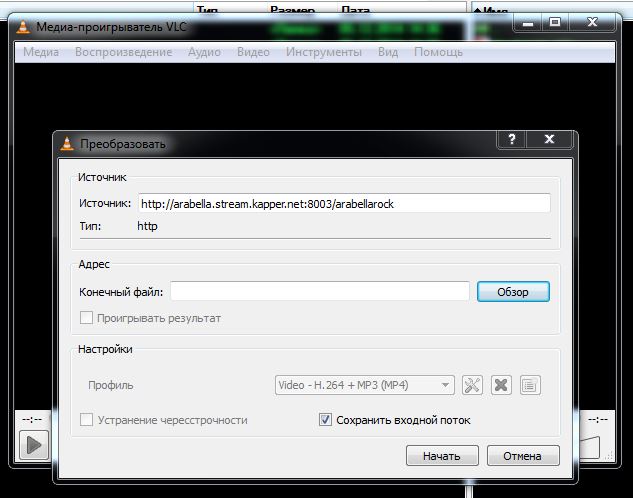This screenshot has height=498, width=633.
Task: Click the Тип column header in the background window
Action: coord(207,9)
